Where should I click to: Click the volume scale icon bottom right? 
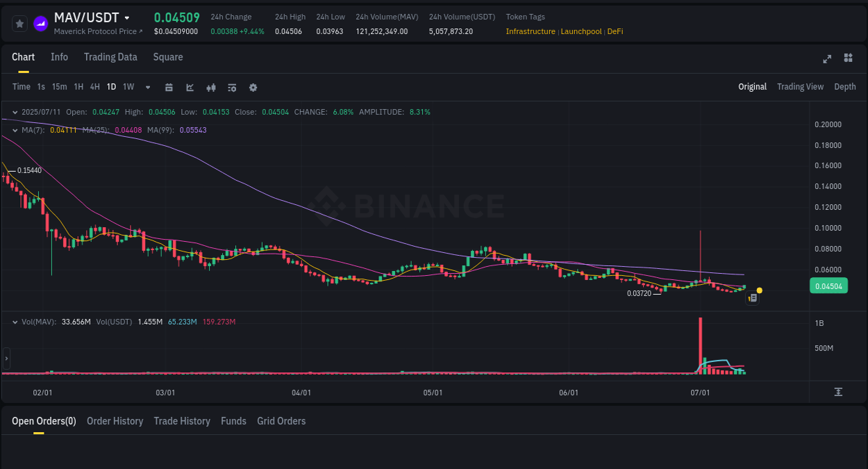840,392
